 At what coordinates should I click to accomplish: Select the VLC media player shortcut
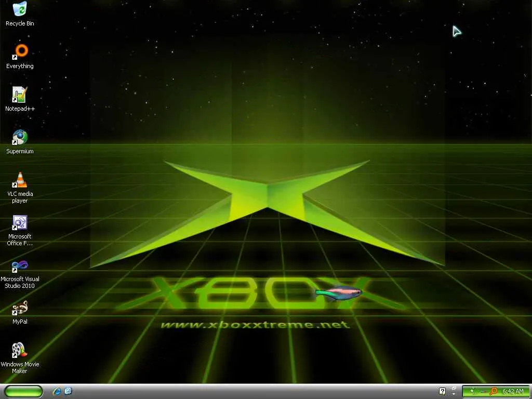(20, 188)
